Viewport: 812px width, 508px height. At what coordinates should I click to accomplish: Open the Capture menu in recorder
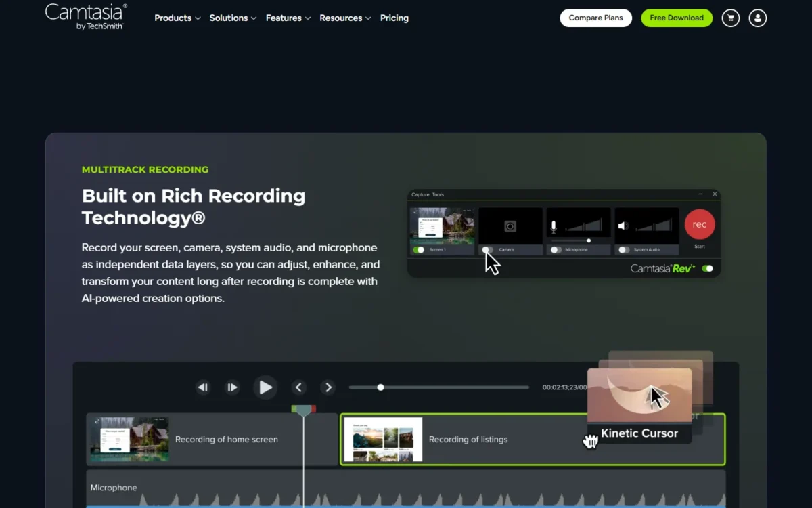(x=420, y=195)
